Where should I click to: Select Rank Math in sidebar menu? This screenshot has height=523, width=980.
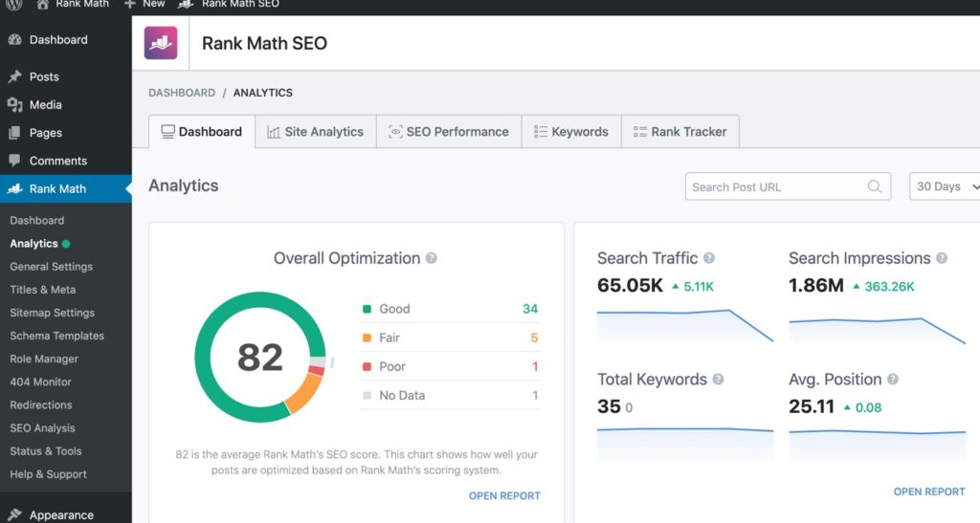tap(66, 188)
